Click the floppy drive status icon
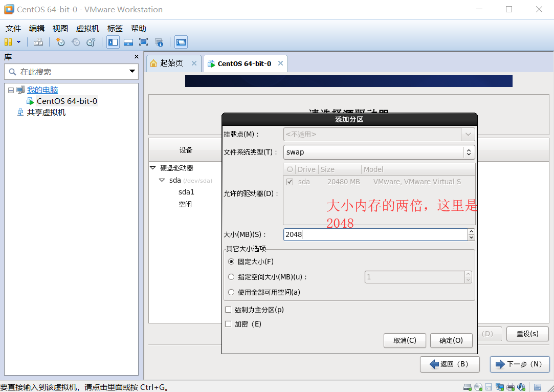Screen dimensions: 554x392 point(489,387)
